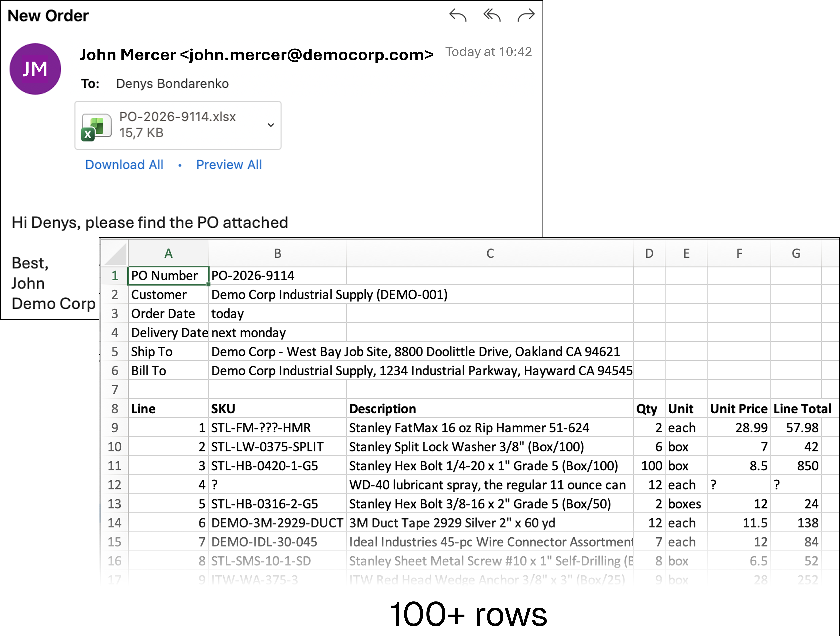
Task: Click SKU cell STL-FM-???-HMR
Action: 278,427
